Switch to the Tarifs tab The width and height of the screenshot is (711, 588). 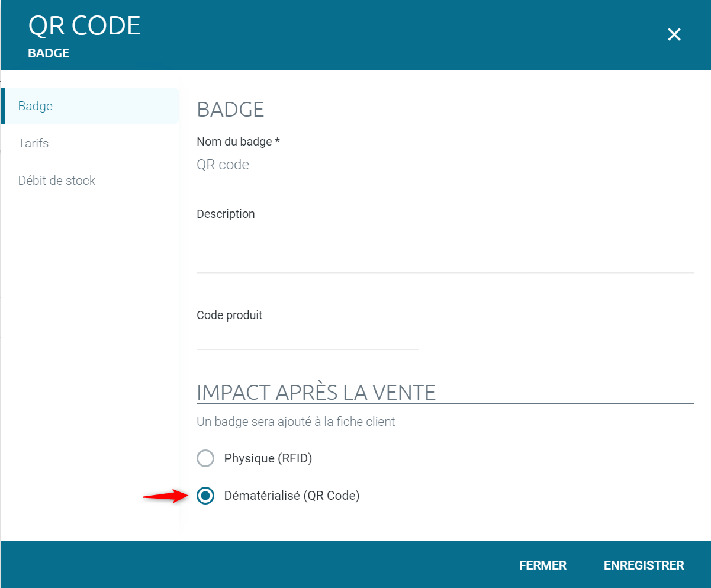click(x=33, y=143)
